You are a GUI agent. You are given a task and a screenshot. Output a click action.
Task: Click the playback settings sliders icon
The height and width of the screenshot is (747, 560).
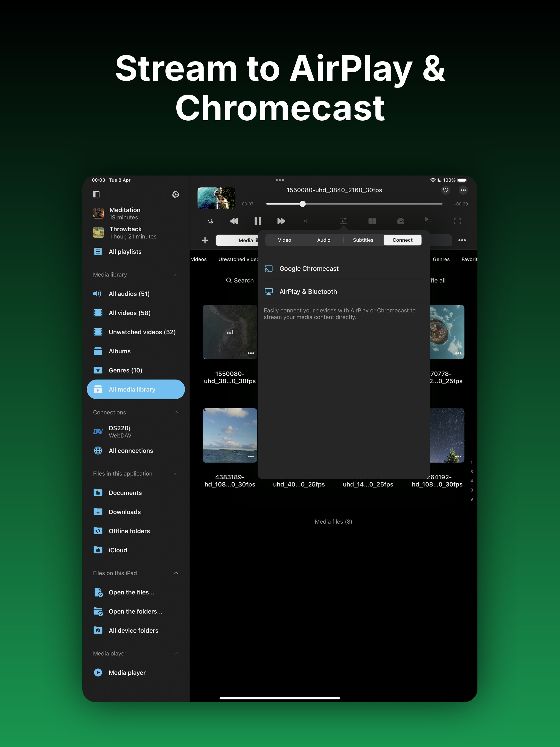pos(343,221)
